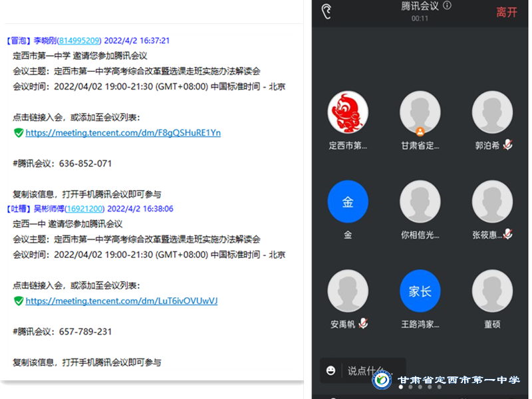Click the text 定西一中 邀请您参加腾讯会议
This screenshot has width=532, height=399.
pyautogui.click(x=68, y=224)
